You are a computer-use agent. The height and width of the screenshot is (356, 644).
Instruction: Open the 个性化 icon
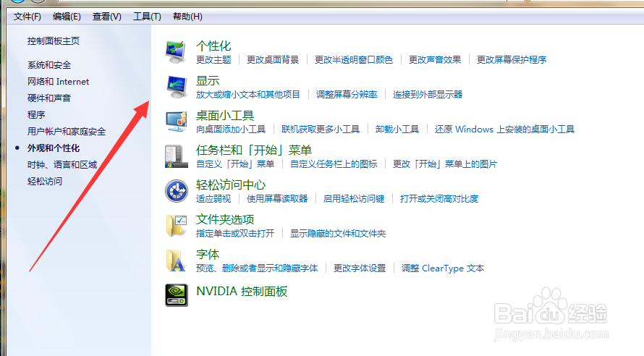pyautogui.click(x=177, y=52)
